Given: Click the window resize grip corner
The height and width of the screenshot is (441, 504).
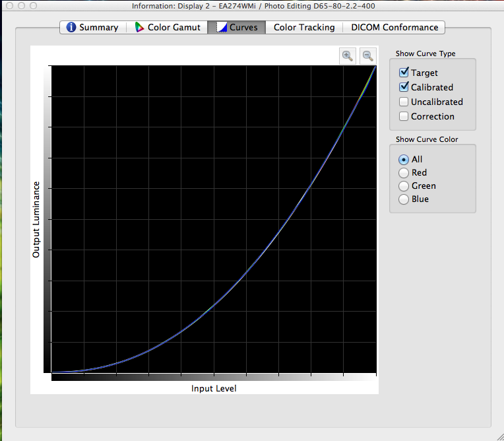Looking at the screenshot, I should coord(499,436).
